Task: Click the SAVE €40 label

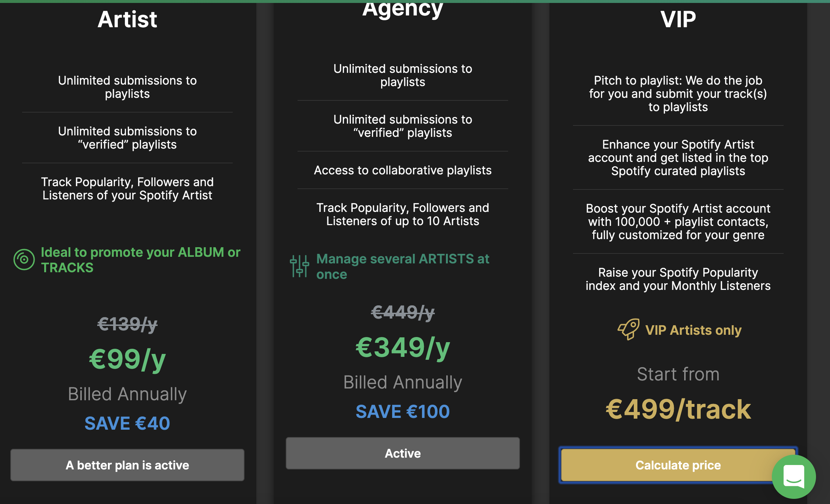Action: [127, 423]
